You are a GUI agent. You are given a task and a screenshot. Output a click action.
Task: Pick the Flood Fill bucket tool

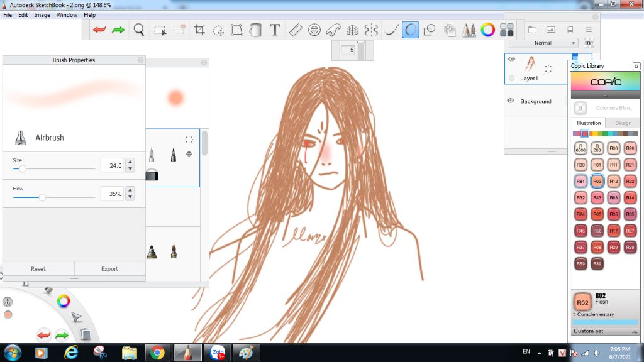(255, 30)
